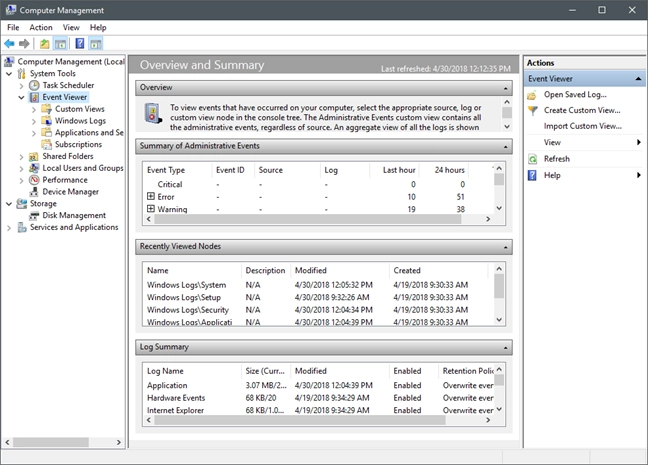Collapse the Event Viewer tree node

point(21,98)
